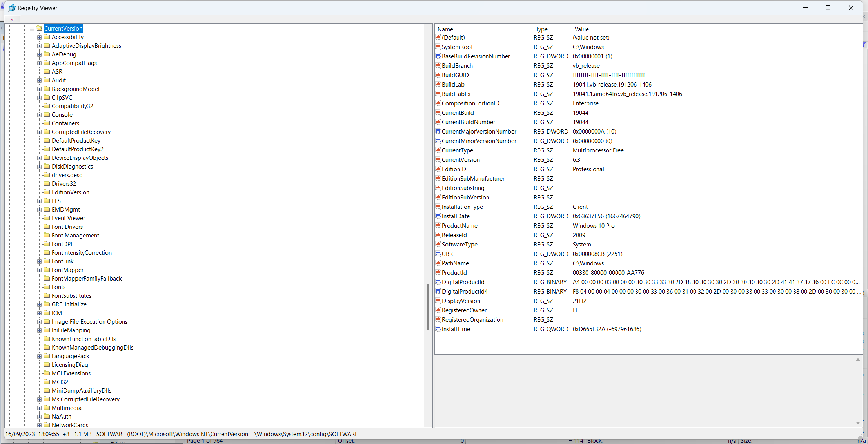The height and width of the screenshot is (444, 868).
Task: Click the DWORD icon beside BaseBuildRevisionNumber
Action: point(438,56)
